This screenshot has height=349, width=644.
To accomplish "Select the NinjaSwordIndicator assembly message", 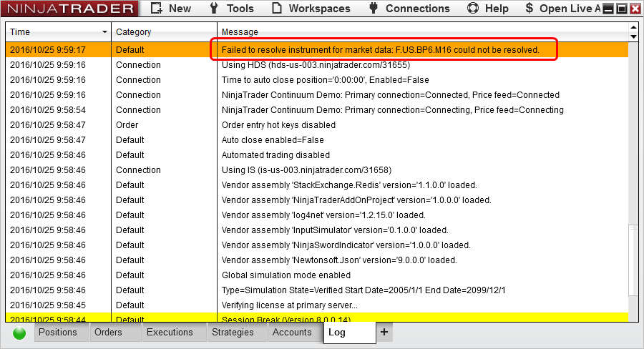I will [x=346, y=245].
